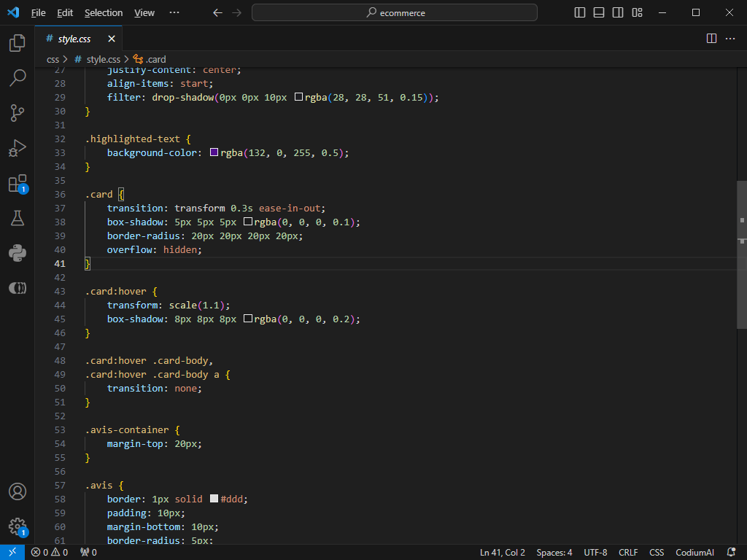
Task: Select the Testing beaker icon
Action: pos(17,218)
